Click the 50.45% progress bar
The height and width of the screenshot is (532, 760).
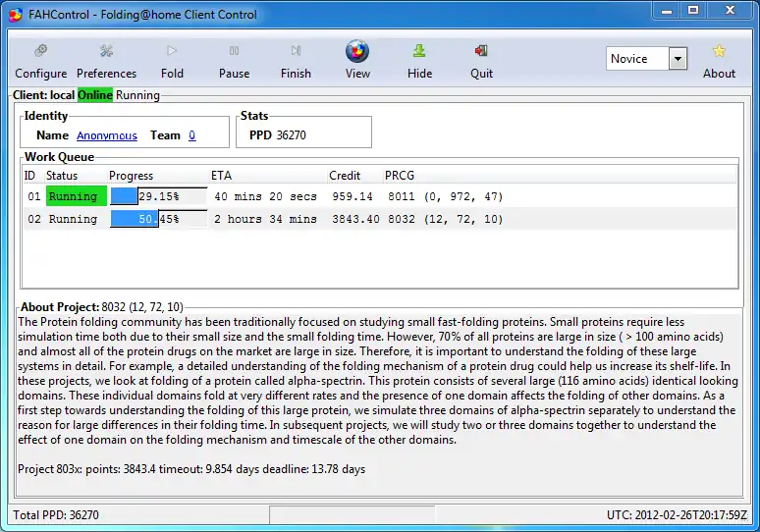[x=157, y=219]
